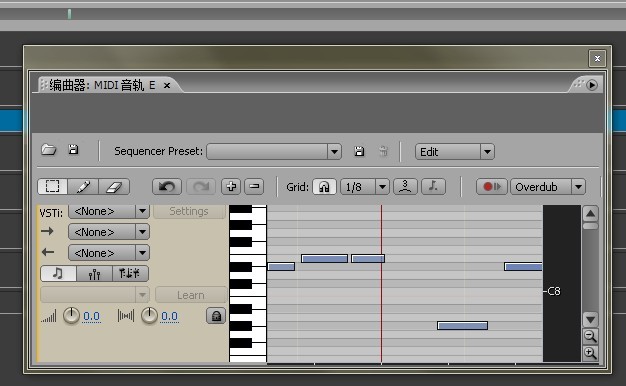Image resolution: width=626 pixels, height=386 pixels.
Task: Open the MIDI input None dropdown
Action: [x=109, y=232]
